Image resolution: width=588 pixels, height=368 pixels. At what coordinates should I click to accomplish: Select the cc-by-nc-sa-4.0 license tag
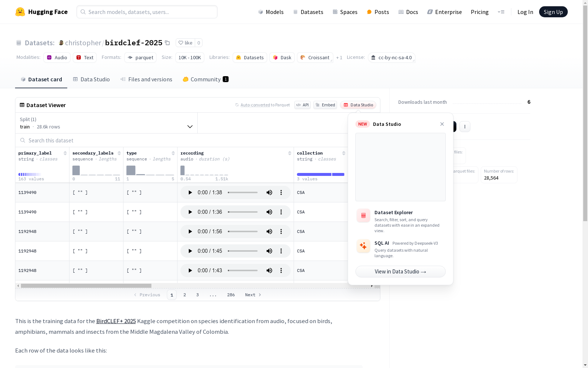click(391, 57)
